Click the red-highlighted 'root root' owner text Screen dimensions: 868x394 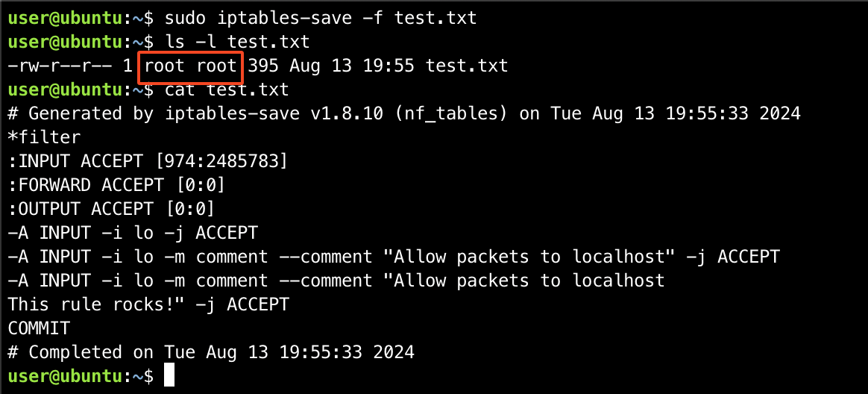pos(190,66)
